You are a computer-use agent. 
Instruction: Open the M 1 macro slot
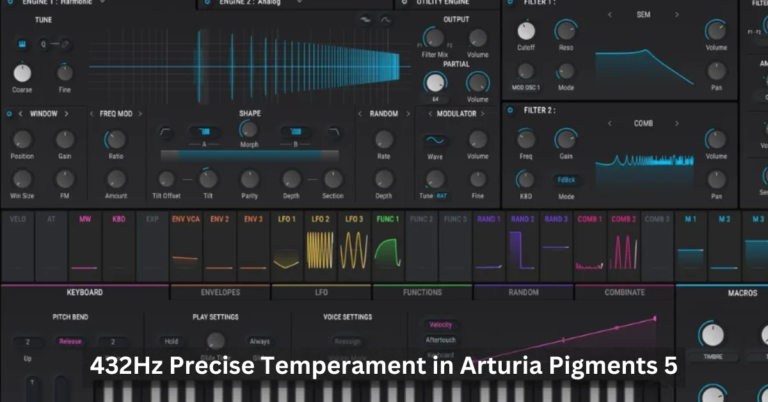coord(691,246)
